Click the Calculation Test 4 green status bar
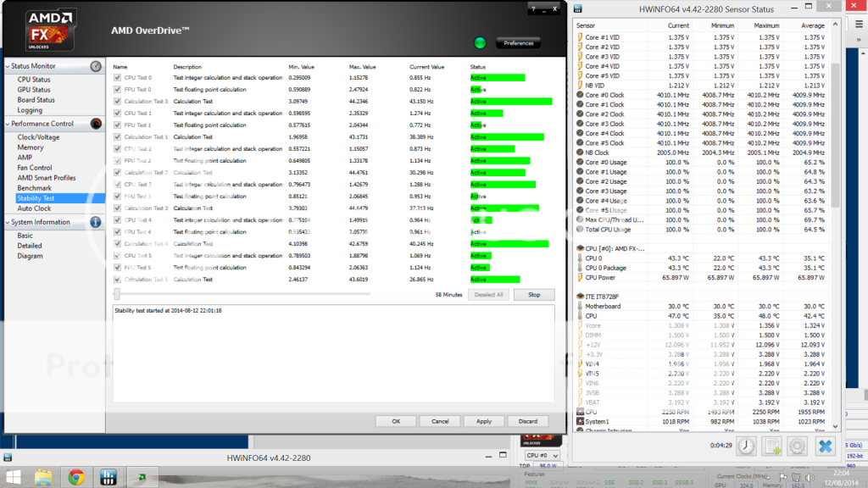Screen dimensions: 868x488 (509, 244)
